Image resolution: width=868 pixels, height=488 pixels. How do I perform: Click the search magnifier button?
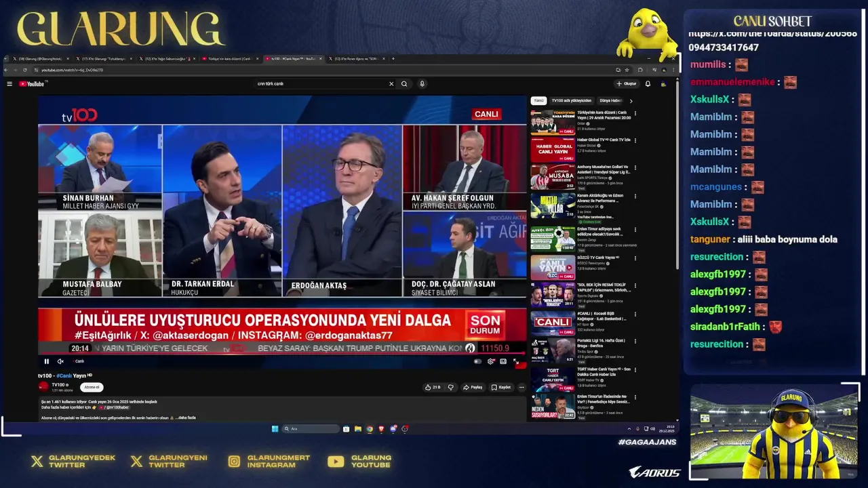click(x=404, y=84)
